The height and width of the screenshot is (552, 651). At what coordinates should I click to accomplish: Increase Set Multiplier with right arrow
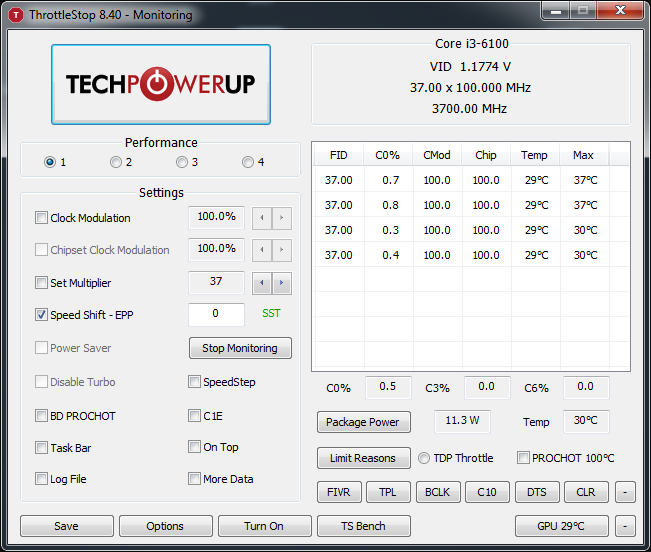pyautogui.click(x=282, y=283)
